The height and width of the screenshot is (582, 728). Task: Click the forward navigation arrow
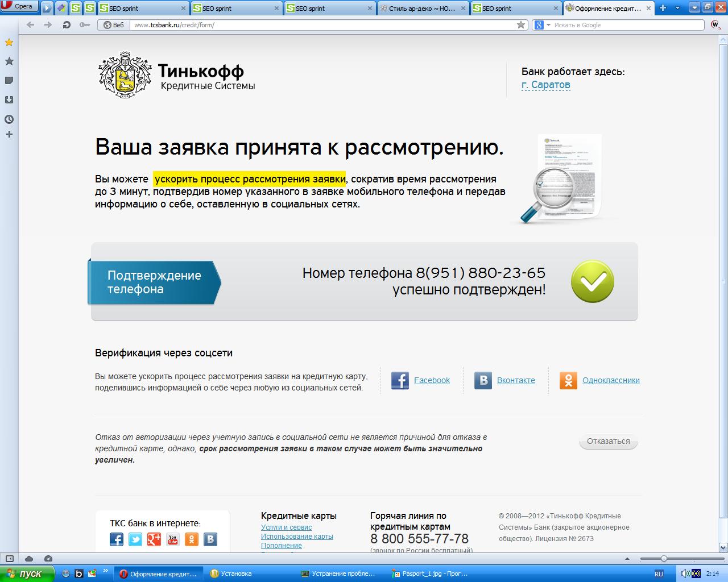[x=48, y=25]
